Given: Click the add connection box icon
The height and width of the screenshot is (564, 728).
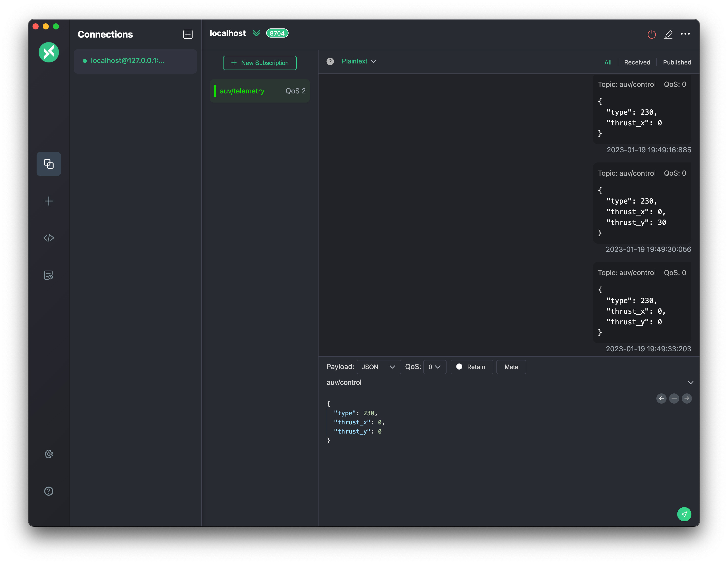Looking at the screenshot, I should click(188, 34).
